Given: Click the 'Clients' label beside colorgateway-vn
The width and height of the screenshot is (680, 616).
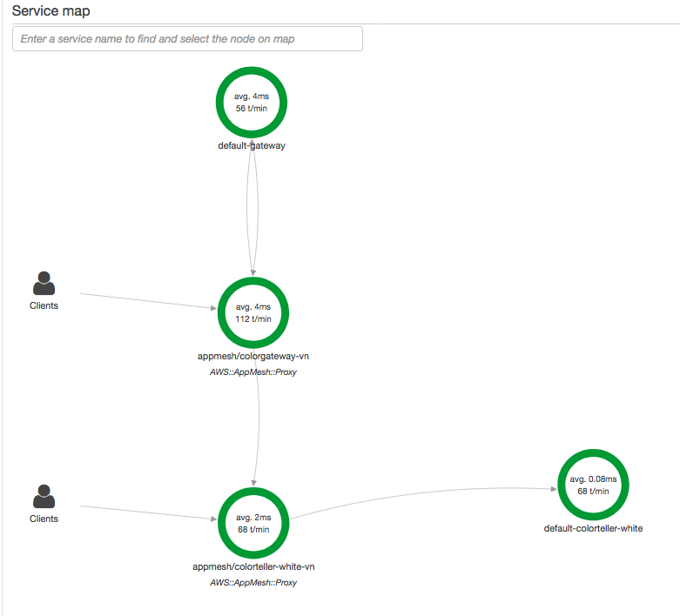Looking at the screenshot, I should (x=44, y=305).
